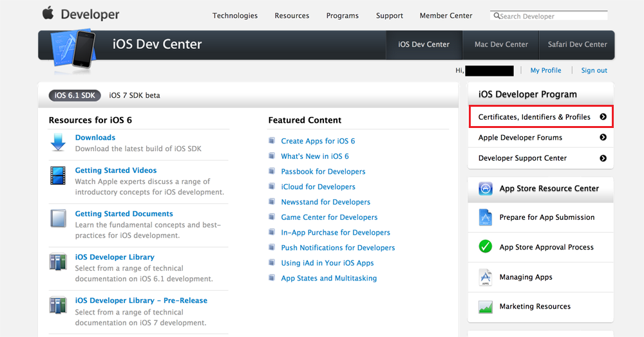Open Using iAd in Your iOS Apps link
The width and height of the screenshot is (644, 337).
(327, 263)
